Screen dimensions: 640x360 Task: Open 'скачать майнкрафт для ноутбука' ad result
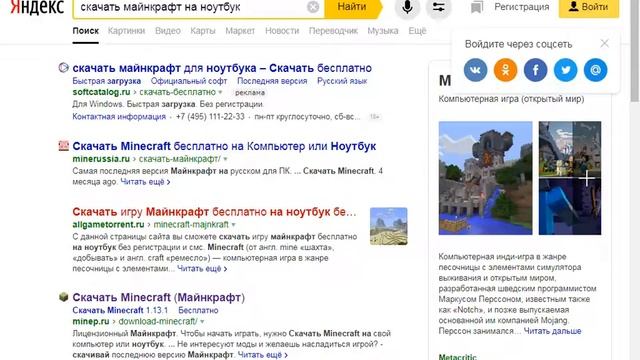tap(222, 68)
